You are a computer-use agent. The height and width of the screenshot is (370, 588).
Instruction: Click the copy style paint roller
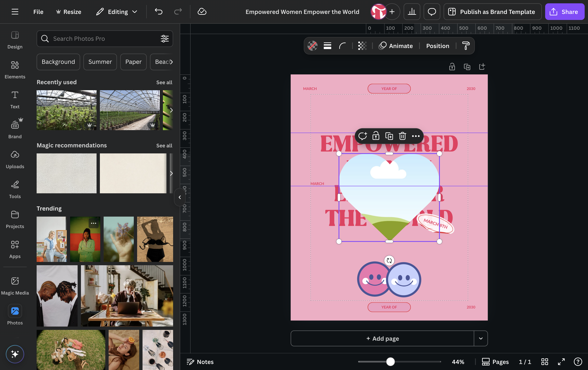point(466,46)
